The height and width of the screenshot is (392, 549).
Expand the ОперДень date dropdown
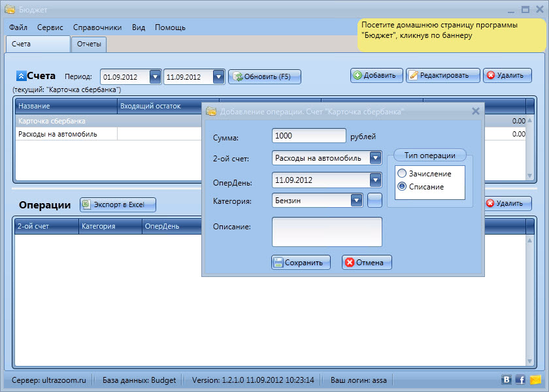[374, 180]
